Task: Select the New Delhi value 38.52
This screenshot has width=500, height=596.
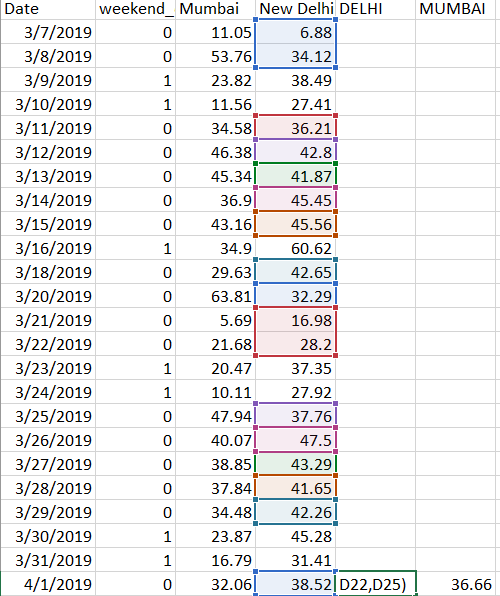Action: point(295,584)
